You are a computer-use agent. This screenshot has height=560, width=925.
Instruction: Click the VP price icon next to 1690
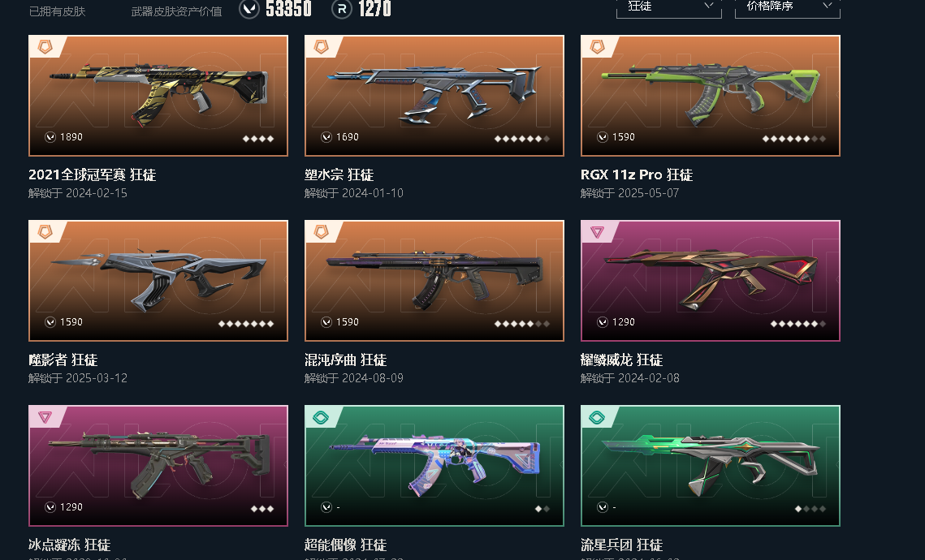coord(326,137)
